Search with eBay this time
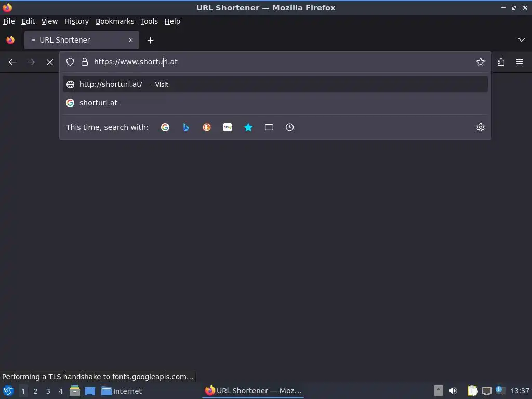532x399 pixels. [228, 127]
